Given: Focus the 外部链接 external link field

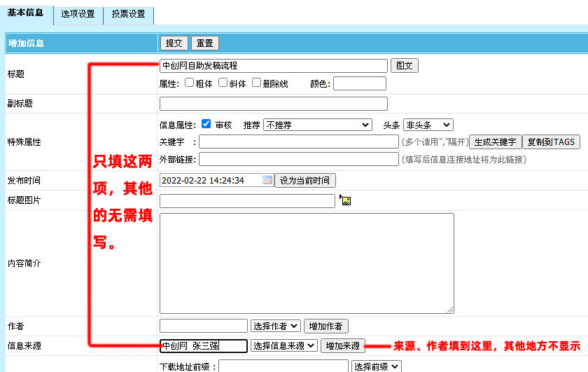Looking at the screenshot, I should click(298, 159).
